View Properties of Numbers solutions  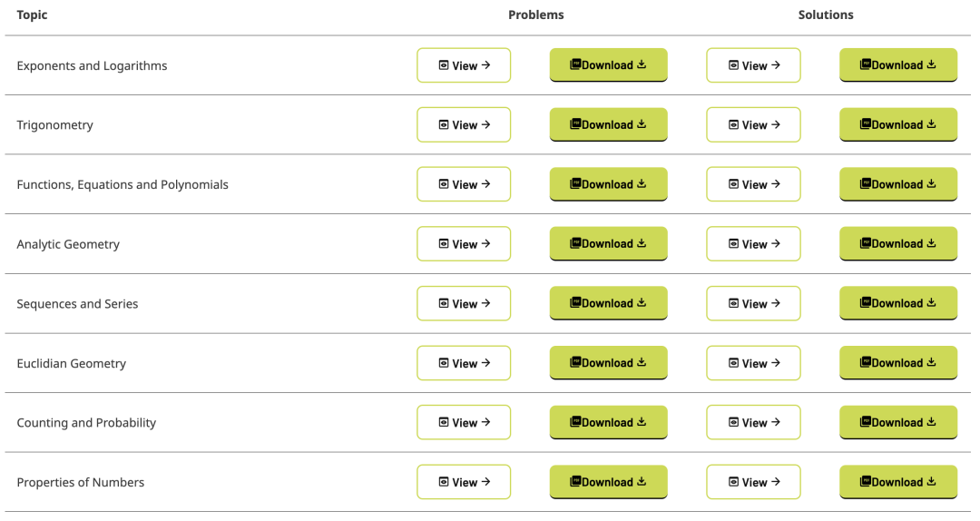[753, 483]
